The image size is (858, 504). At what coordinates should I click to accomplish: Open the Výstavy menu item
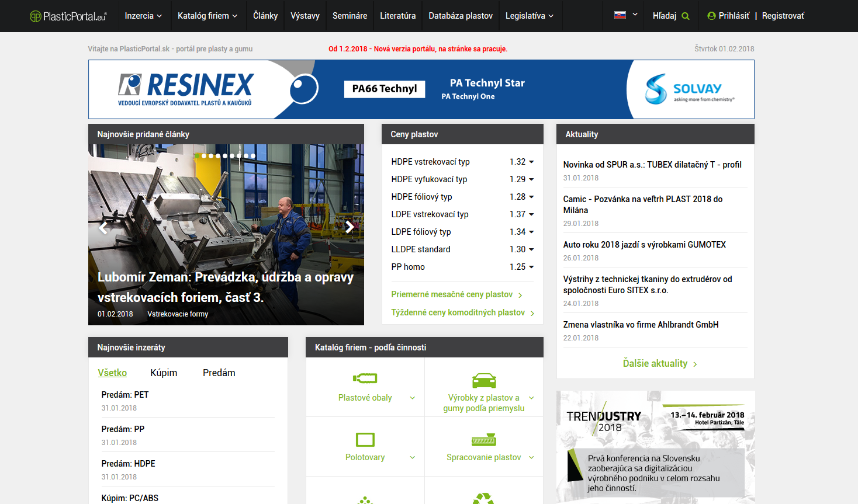(x=305, y=16)
